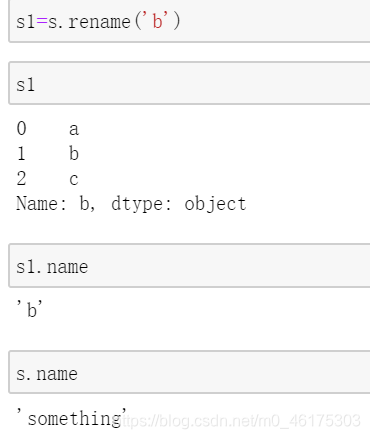The image size is (370, 439).
Task: Select the code cell containing only s1
Action: click(x=189, y=83)
